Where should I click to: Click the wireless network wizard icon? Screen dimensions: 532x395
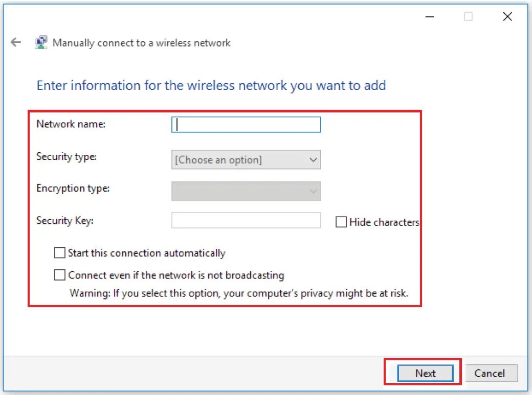pos(41,43)
